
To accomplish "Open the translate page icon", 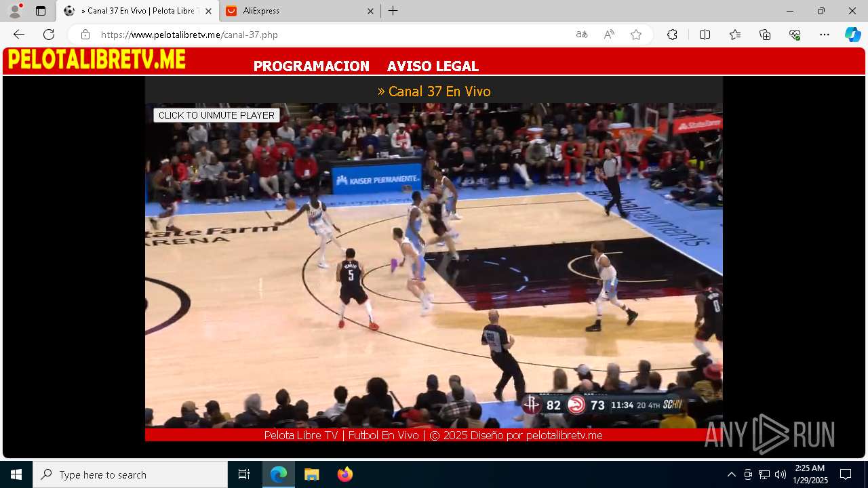I will [x=582, y=35].
